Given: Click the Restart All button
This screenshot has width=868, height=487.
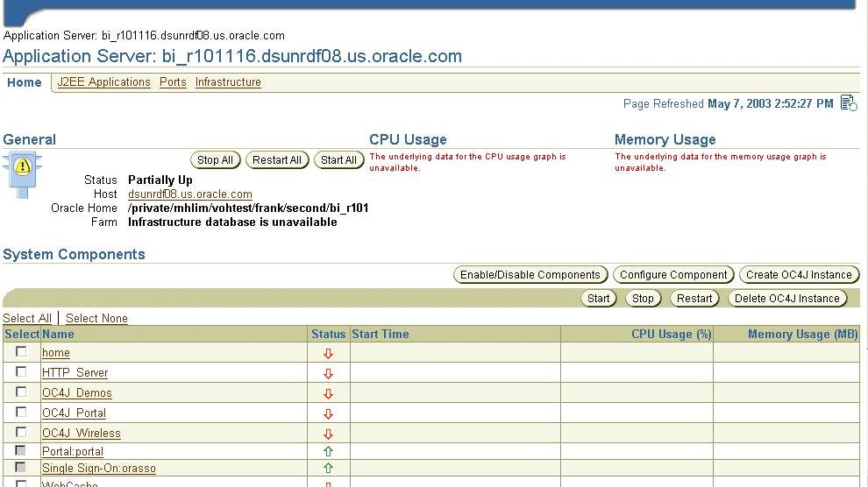Looking at the screenshot, I should 277,159.
